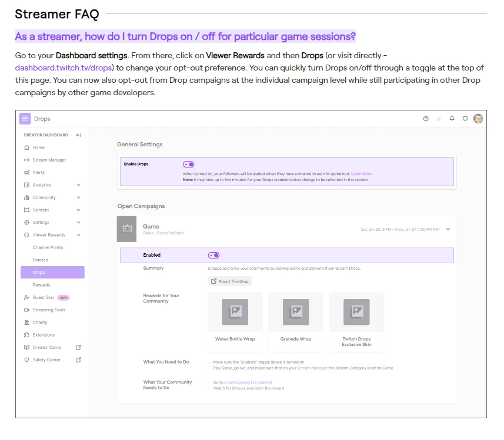Screen dimensions: 504x440
Task: Click the NEW badge beside Guest Star
Action: (64, 298)
